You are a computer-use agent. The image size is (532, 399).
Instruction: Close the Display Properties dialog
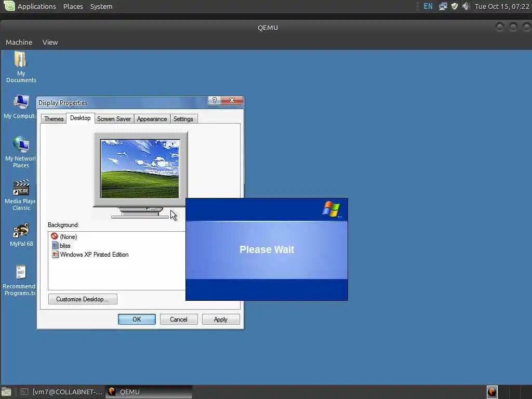click(x=232, y=100)
